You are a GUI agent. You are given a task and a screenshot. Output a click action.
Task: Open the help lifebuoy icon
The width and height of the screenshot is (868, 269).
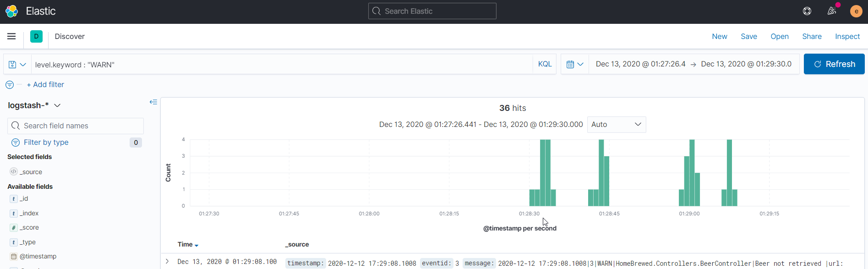[x=807, y=11]
